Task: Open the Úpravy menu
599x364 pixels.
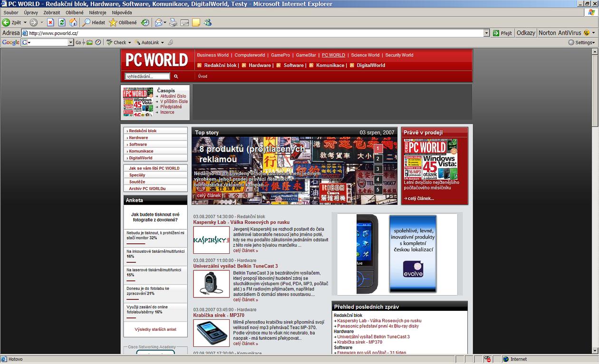Action: click(x=31, y=12)
